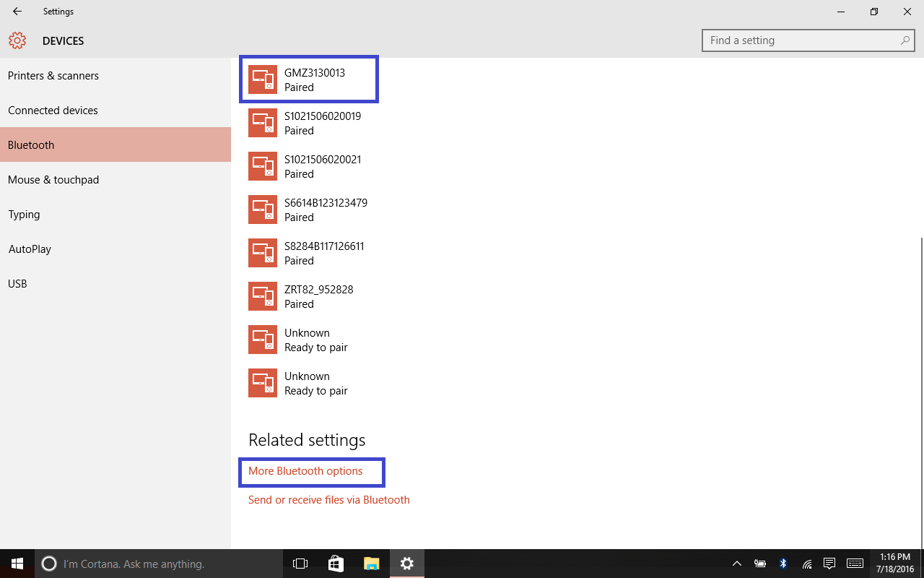
Task: Open the Windows Store taskbar icon
Action: (336, 564)
